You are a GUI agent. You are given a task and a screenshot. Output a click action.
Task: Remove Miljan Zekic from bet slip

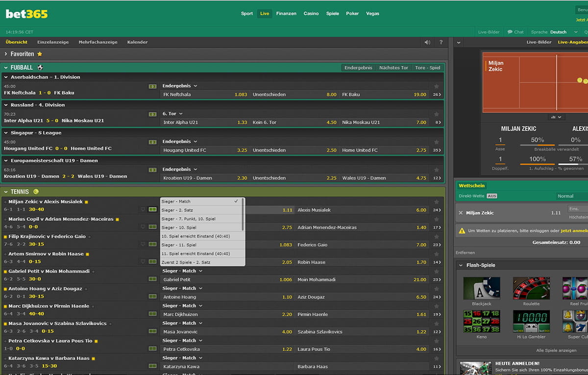(461, 213)
